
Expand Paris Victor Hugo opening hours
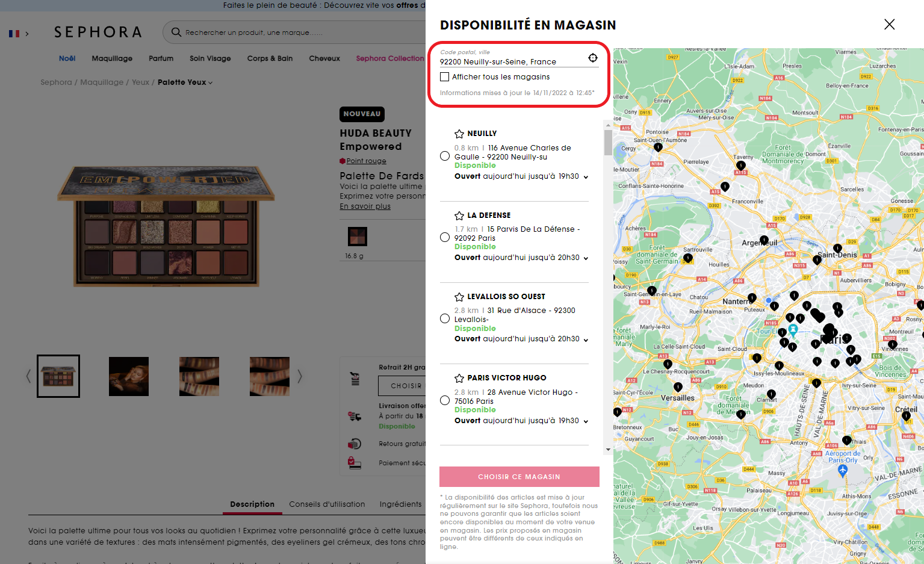[x=586, y=421]
